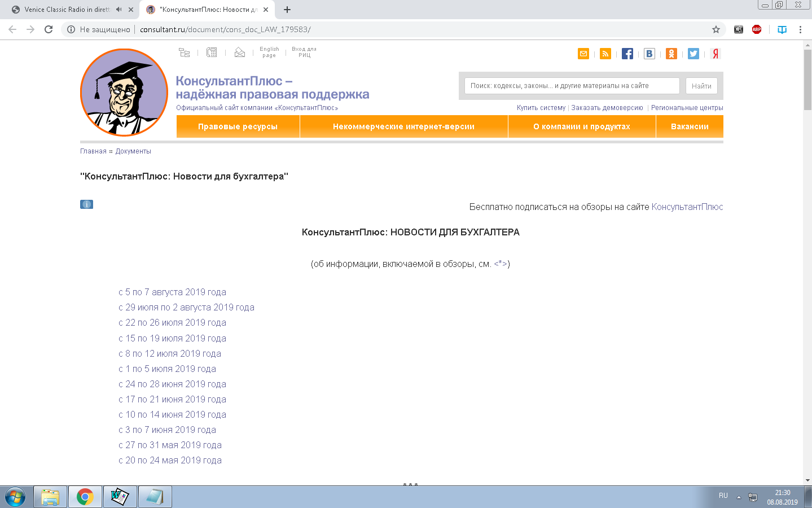Open the 'Правовые ресурсы' menu
Viewport: 812px width, 508px height.
pos(238,126)
